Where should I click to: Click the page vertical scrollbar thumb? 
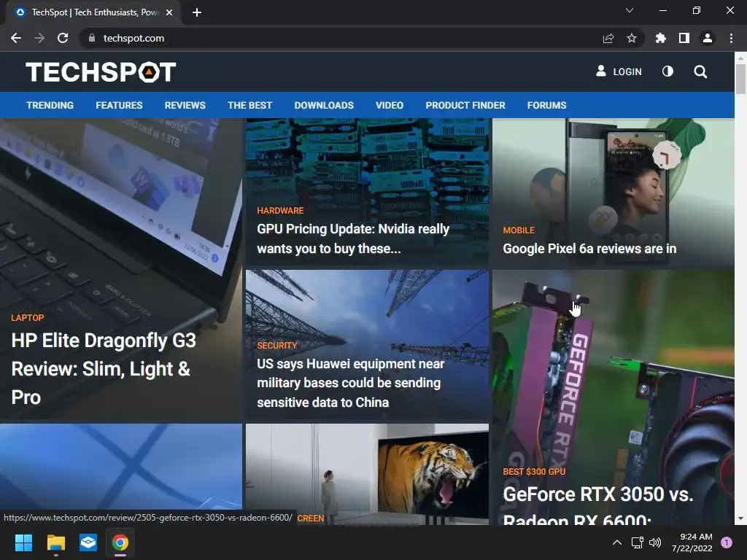point(740,79)
